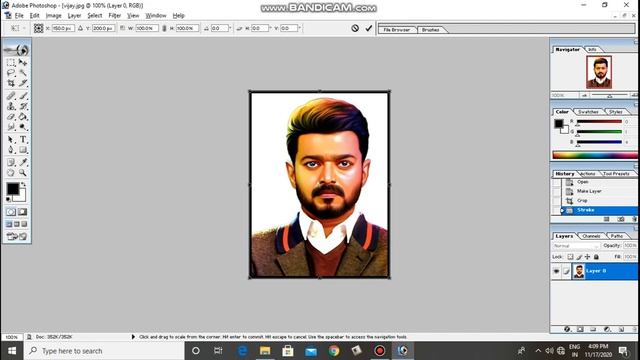Toggle lock position
Image resolution: width=640 pixels, height=360 pixels.
pos(587,257)
